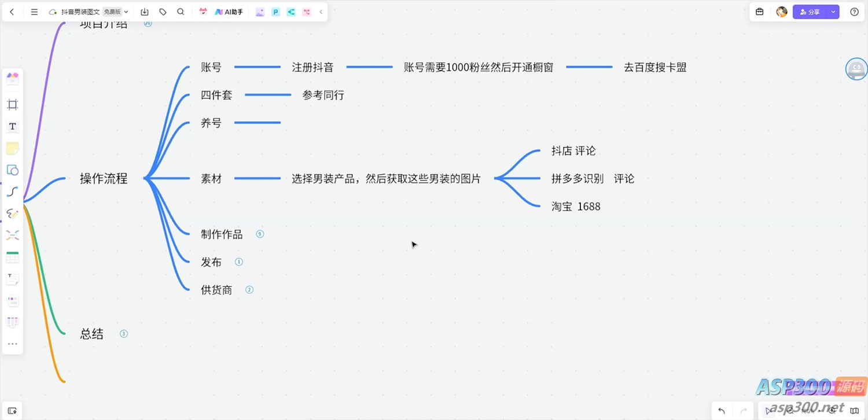The image size is (868, 420).
Task: Open more tools with three dots
Action: [12, 344]
